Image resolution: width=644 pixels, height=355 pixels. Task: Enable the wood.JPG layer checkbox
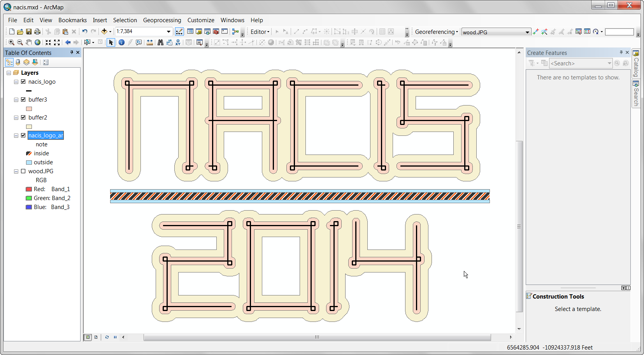pos(23,171)
